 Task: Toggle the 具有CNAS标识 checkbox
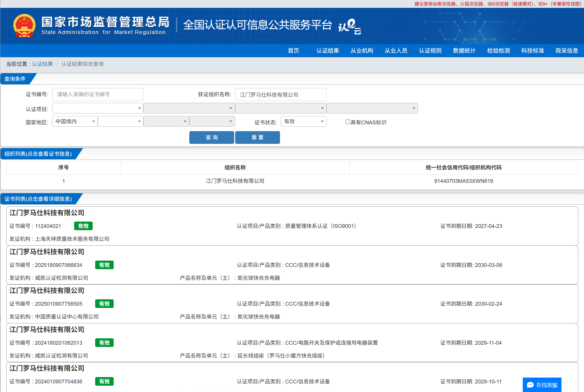(348, 122)
